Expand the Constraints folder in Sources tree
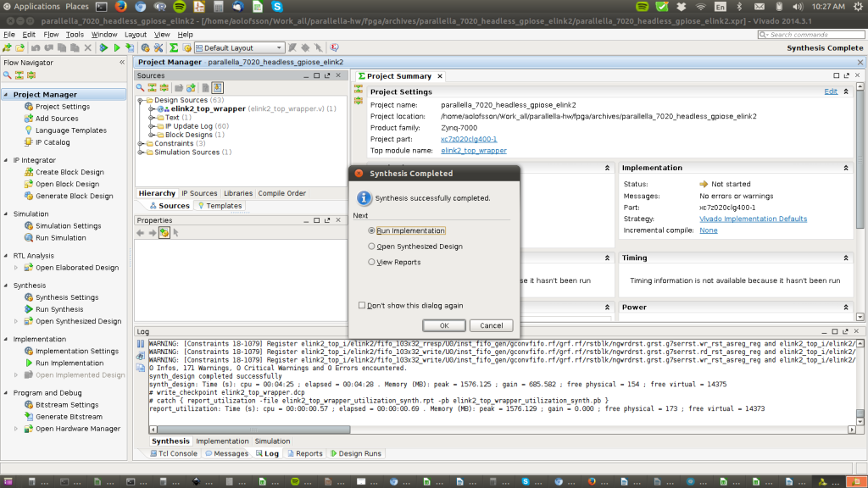The width and height of the screenshot is (868, 488). pyautogui.click(x=141, y=144)
